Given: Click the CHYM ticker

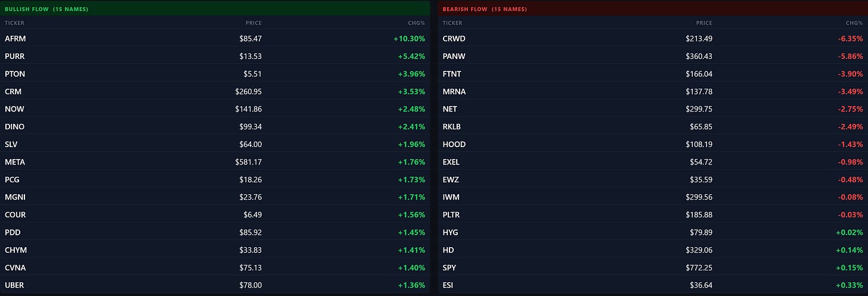Looking at the screenshot, I should pos(15,250).
